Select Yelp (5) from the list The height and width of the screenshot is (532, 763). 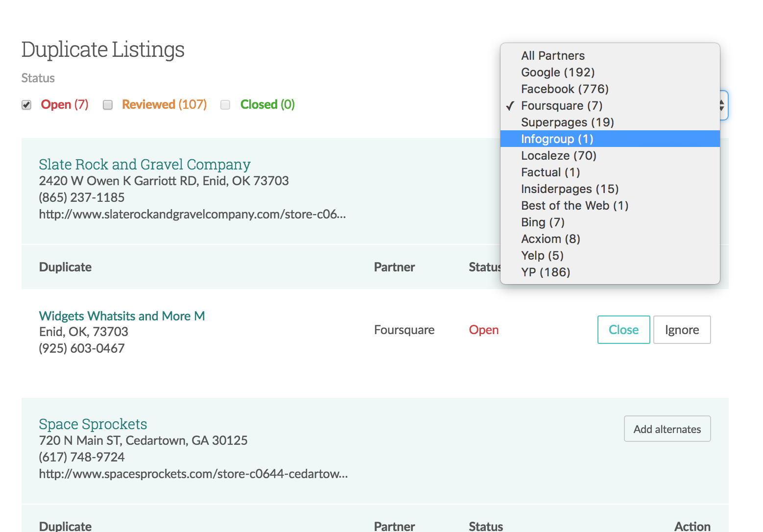tap(542, 255)
